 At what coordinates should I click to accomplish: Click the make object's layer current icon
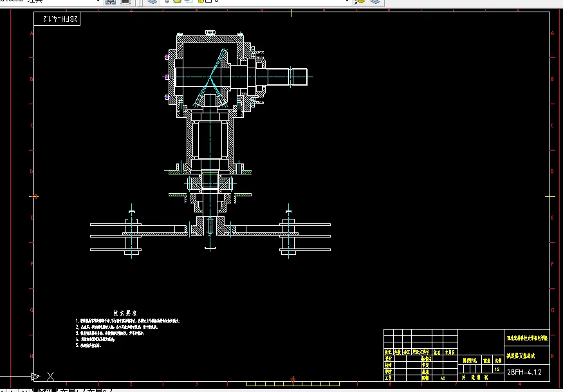click(x=359, y=2)
